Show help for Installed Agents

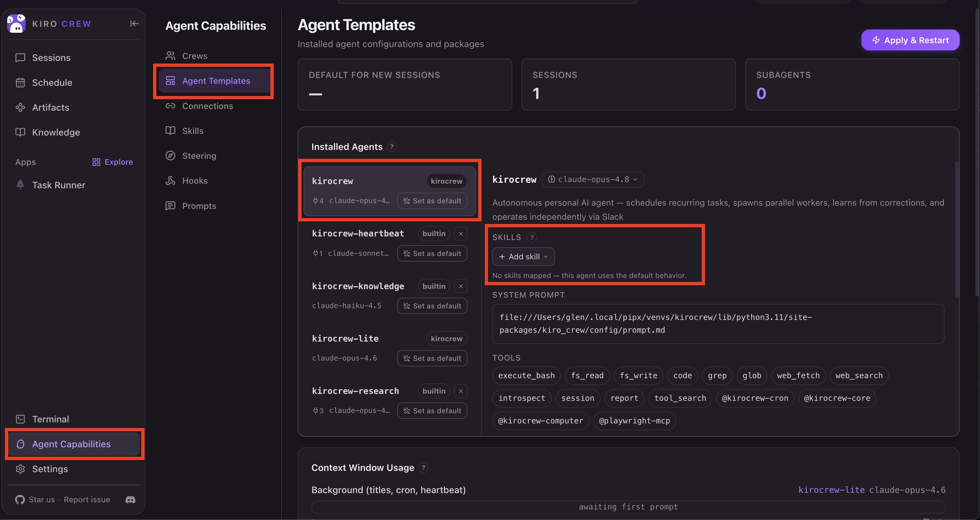point(392,147)
